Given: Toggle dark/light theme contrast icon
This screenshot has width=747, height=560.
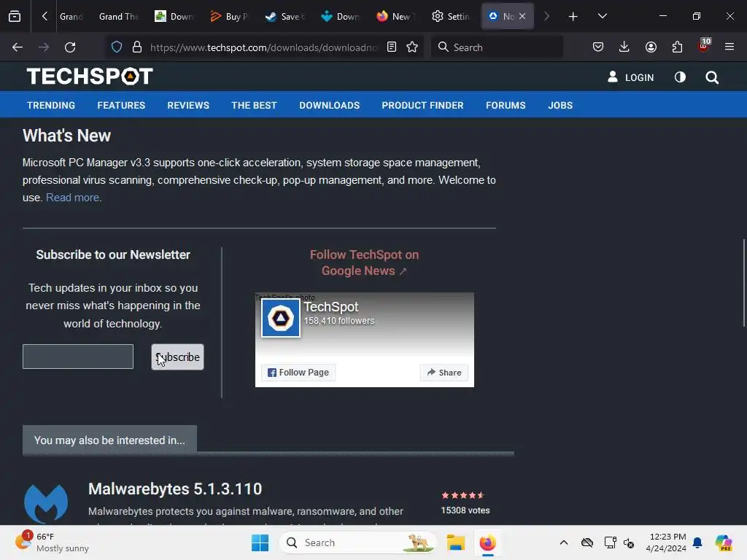Looking at the screenshot, I should 680,77.
